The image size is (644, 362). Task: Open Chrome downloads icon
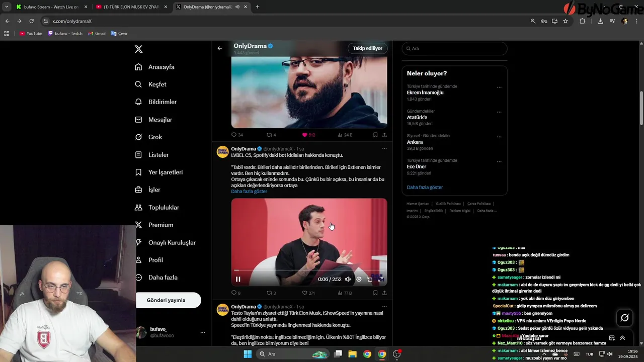tap(600, 21)
